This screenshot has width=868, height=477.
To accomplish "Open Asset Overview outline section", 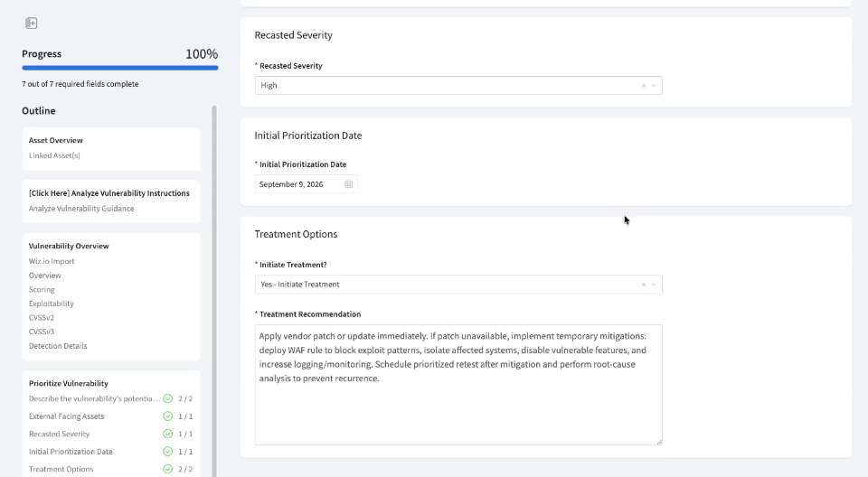I will click(56, 141).
